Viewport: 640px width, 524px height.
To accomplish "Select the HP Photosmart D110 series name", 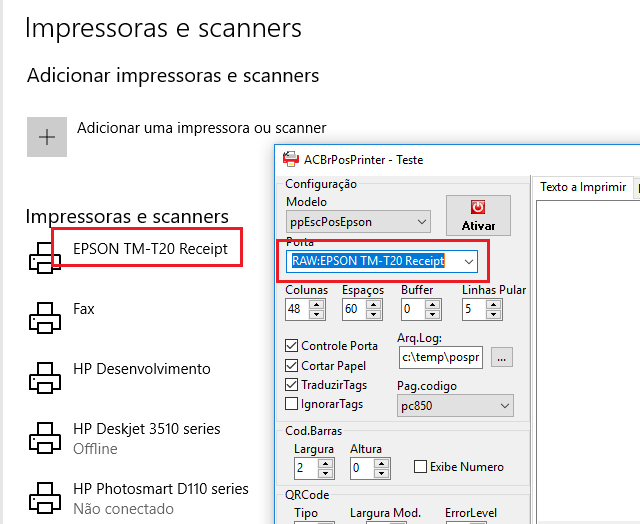I will [x=161, y=489].
